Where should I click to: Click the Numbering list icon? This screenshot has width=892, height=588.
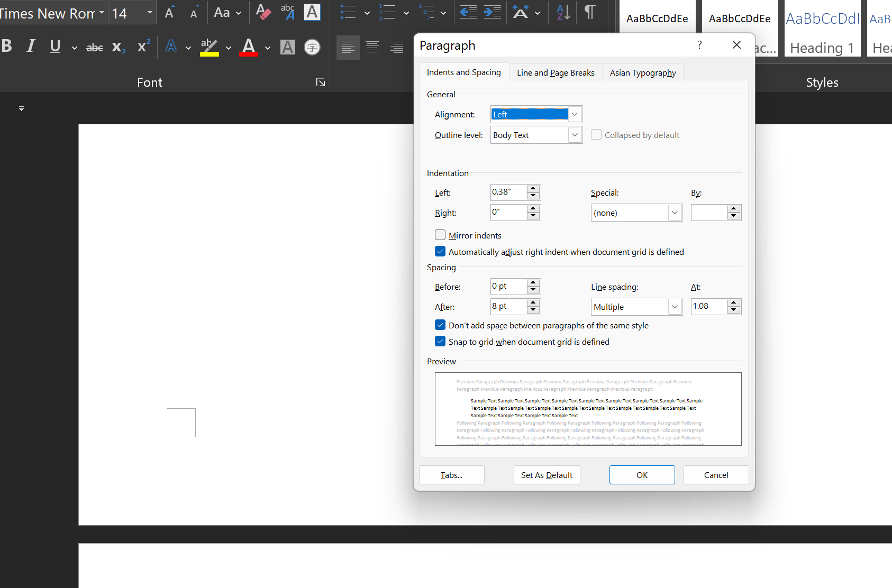tap(387, 12)
